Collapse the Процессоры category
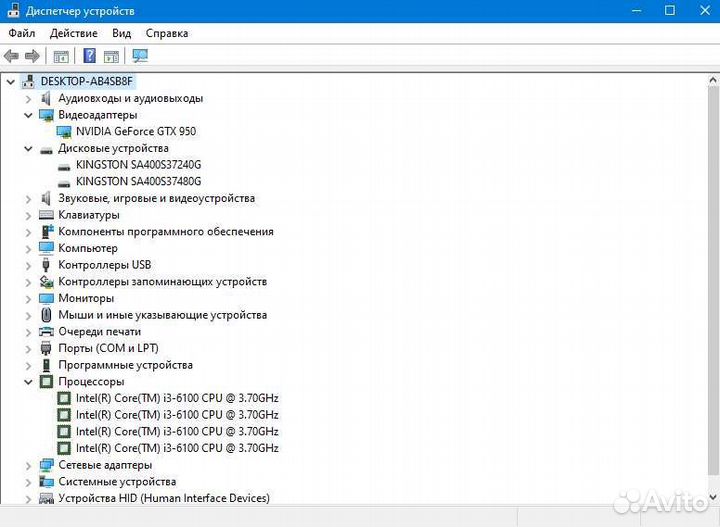720x527 pixels. click(29, 381)
